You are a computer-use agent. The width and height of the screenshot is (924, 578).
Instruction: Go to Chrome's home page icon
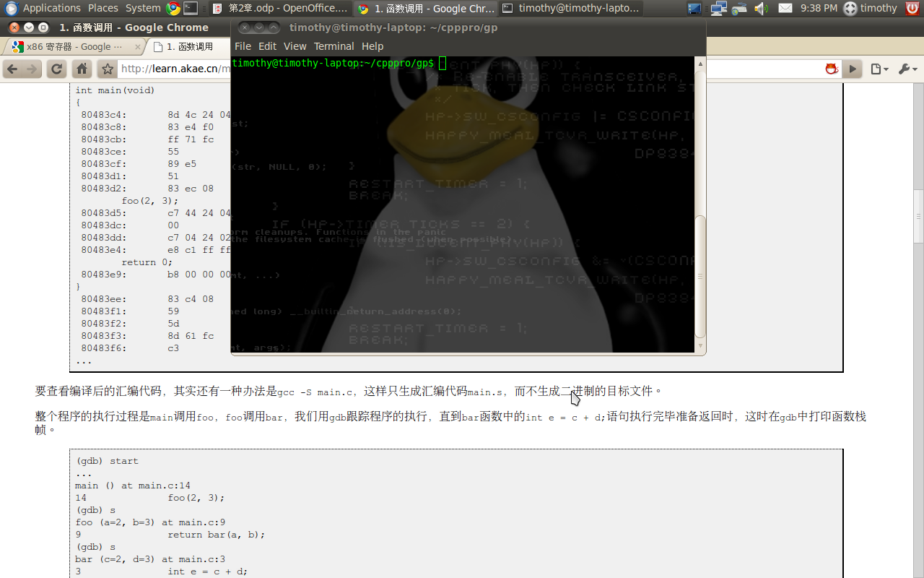click(x=82, y=69)
